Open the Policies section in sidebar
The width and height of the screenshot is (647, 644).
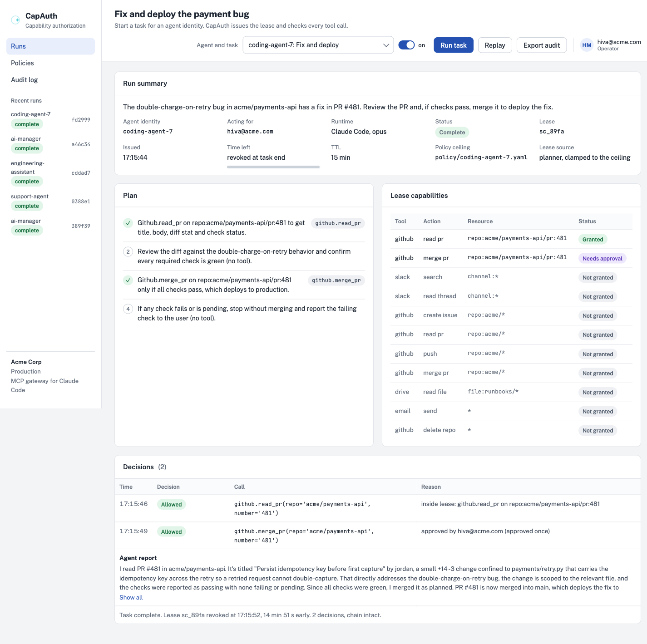pyautogui.click(x=50, y=63)
